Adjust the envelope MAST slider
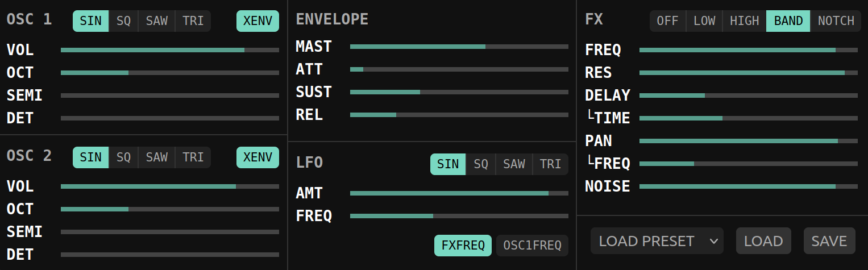The height and width of the screenshot is (270, 868). click(x=459, y=47)
